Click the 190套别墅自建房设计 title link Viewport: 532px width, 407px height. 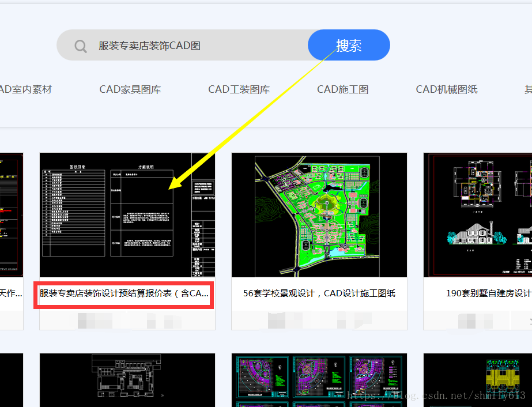click(x=489, y=293)
